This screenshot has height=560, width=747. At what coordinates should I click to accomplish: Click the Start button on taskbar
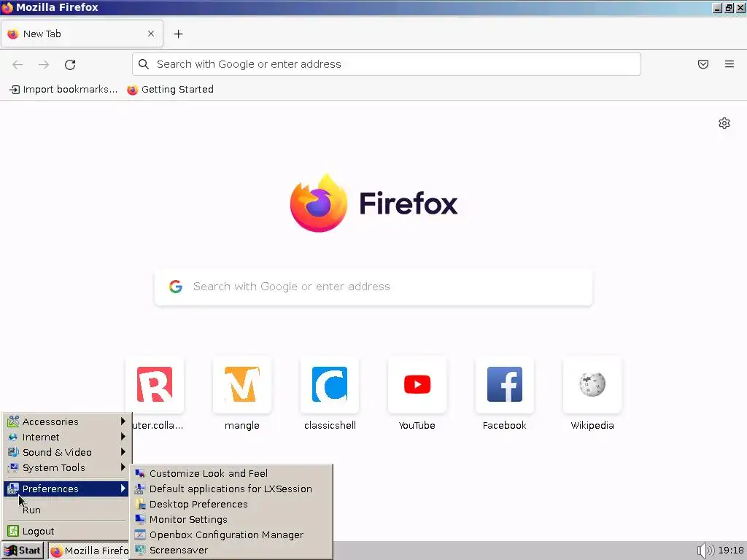tap(23, 551)
